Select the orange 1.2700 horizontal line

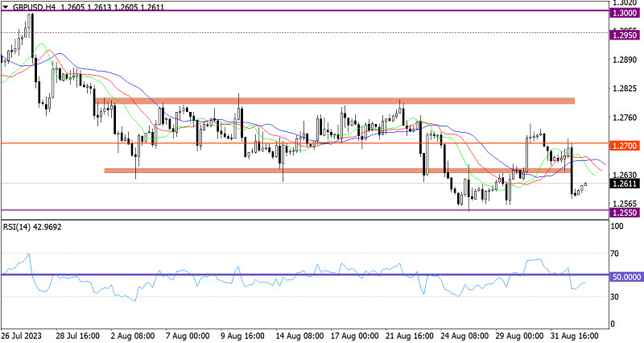[x=304, y=143]
